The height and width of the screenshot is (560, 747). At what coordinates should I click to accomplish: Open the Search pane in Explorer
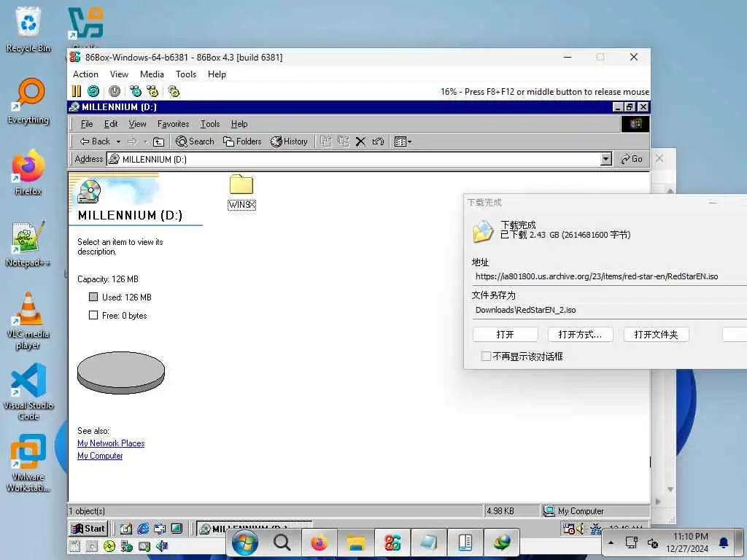(x=195, y=141)
